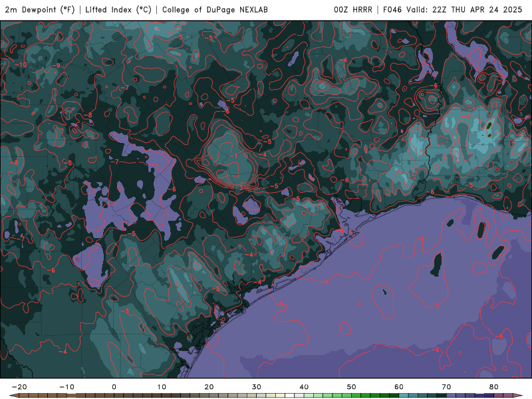Click the "F046" forecast hour text
Viewport: 532px width, 399px height.
click(392, 9)
